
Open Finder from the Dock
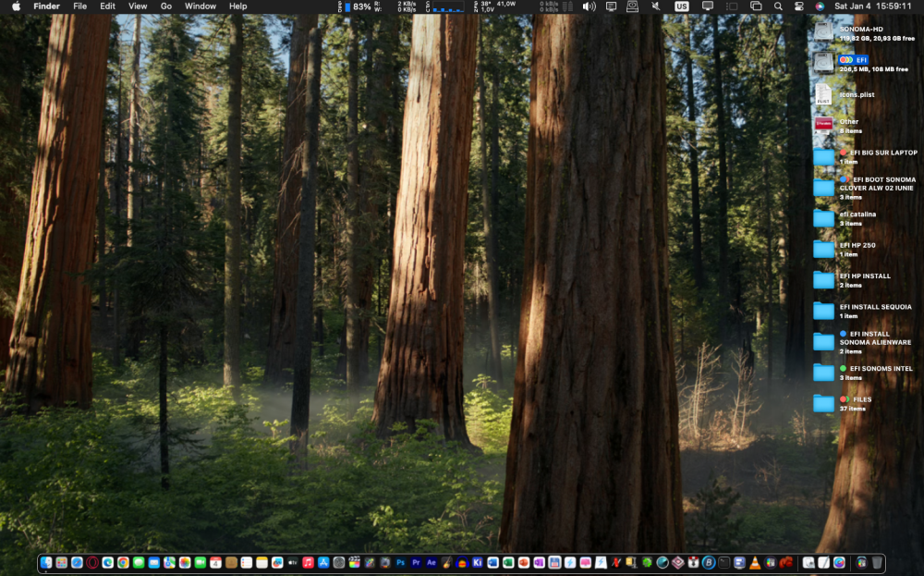coord(46,562)
